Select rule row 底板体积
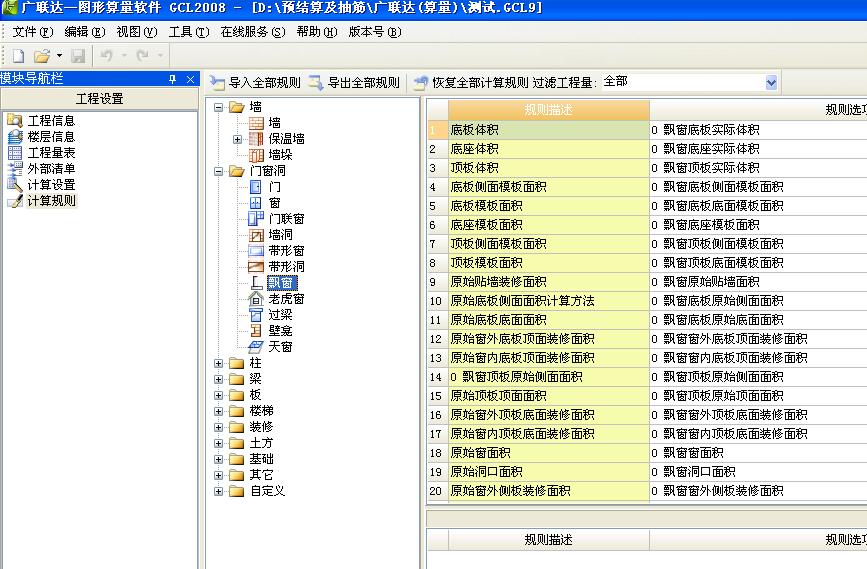This screenshot has height=569, width=867. click(x=549, y=130)
